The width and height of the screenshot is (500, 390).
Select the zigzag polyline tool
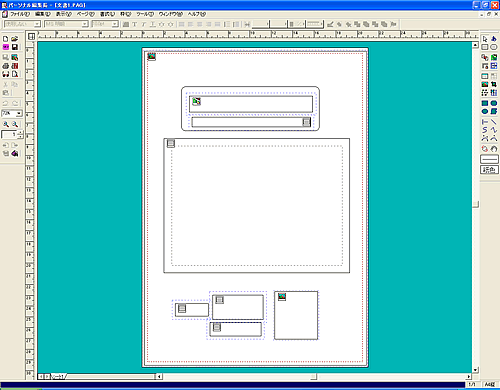click(x=494, y=130)
